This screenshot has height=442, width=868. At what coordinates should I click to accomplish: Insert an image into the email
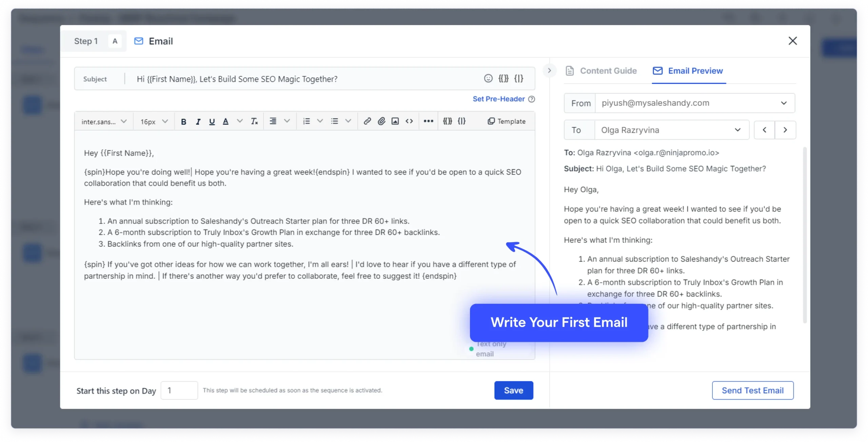(x=395, y=121)
